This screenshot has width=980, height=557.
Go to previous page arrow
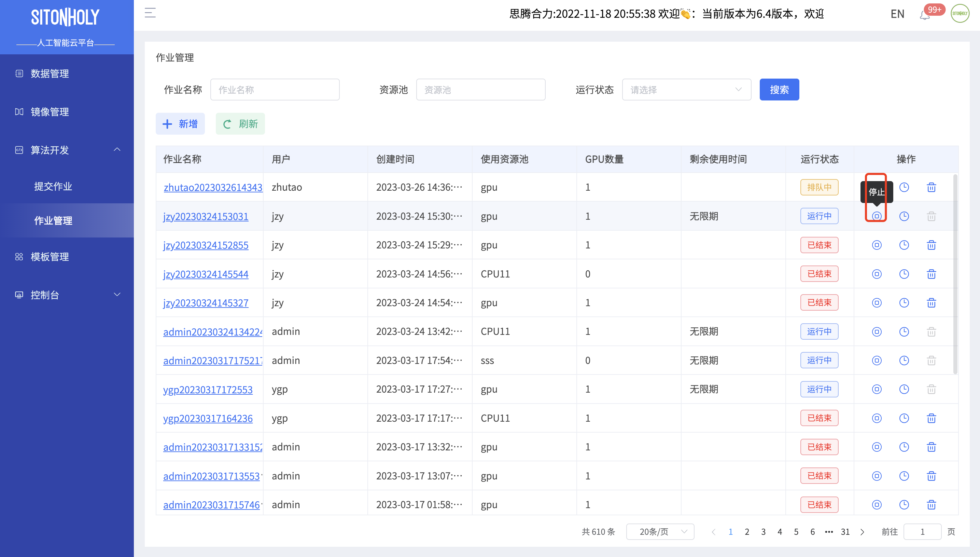point(713,532)
